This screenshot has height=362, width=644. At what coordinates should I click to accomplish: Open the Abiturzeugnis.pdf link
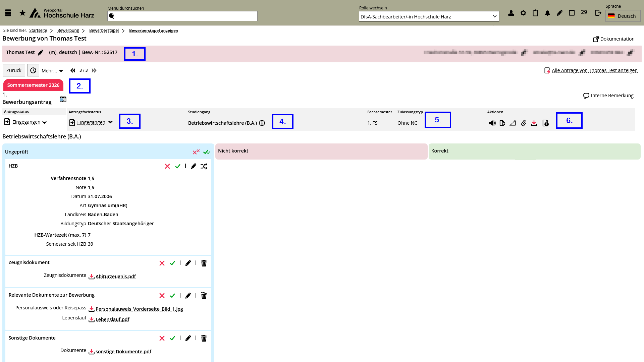(115, 277)
